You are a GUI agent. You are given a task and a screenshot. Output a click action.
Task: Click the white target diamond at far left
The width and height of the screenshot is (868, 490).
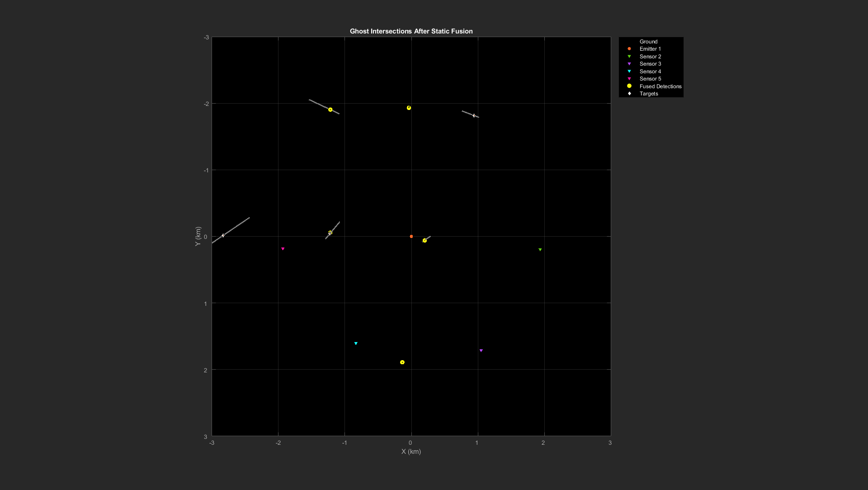point(223,236)
